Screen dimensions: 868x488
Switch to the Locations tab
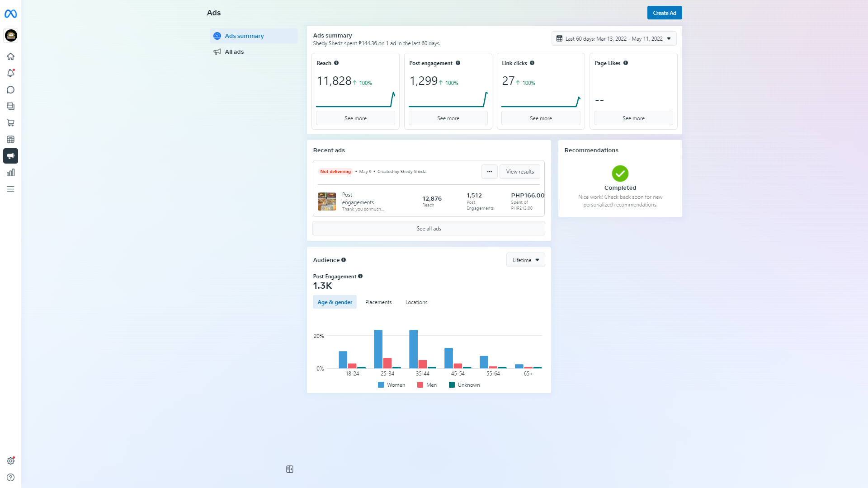[x=416, y=302]
